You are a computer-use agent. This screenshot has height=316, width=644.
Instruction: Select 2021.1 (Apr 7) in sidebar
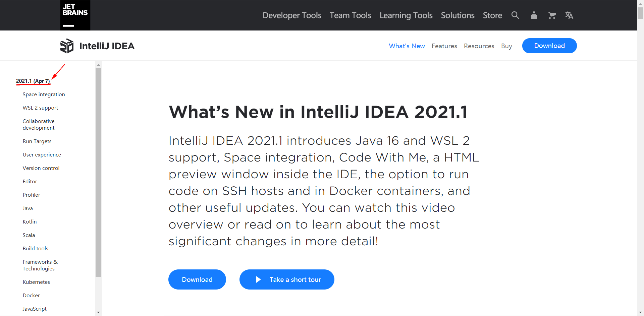click(x=33, y=81)
